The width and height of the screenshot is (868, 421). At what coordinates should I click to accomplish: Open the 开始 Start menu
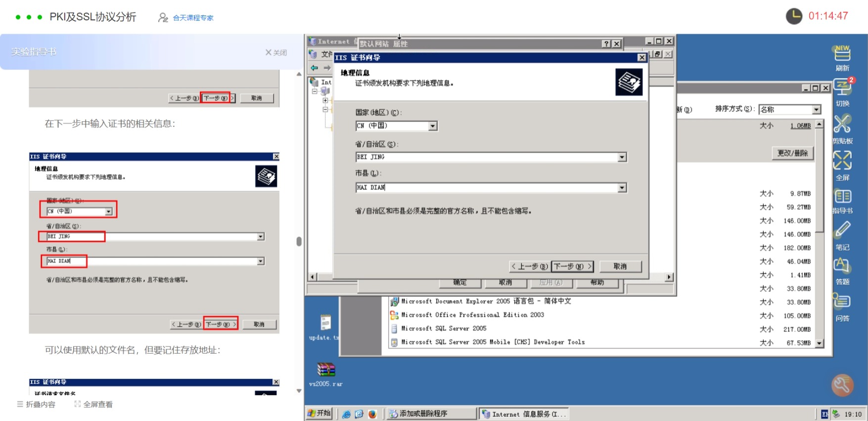point(319,414)
